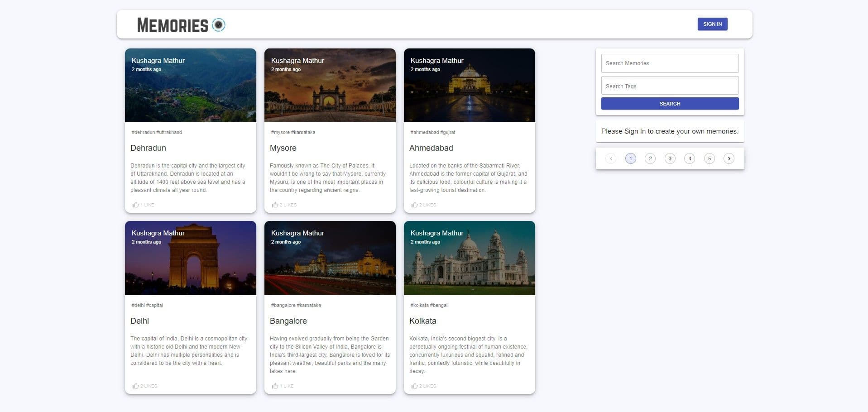Click the thumbs-up icon on the Mysore card
The height and width of the screenshot is (412, 868).
coord(275,205)
